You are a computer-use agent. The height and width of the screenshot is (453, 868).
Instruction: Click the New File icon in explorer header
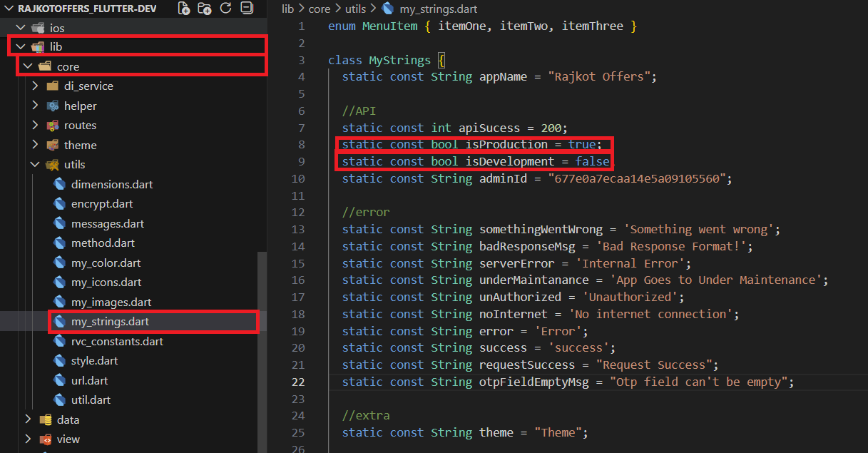[184, 9]
